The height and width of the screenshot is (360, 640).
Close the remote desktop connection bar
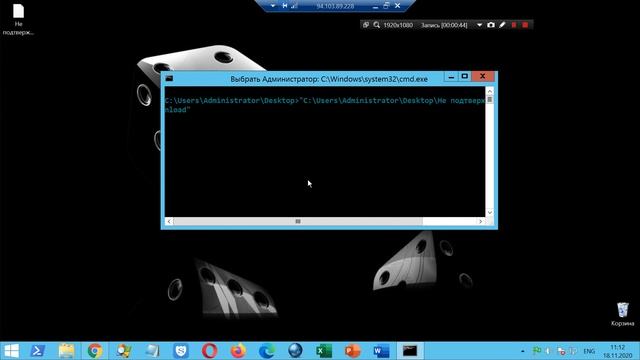coord(397,6)
